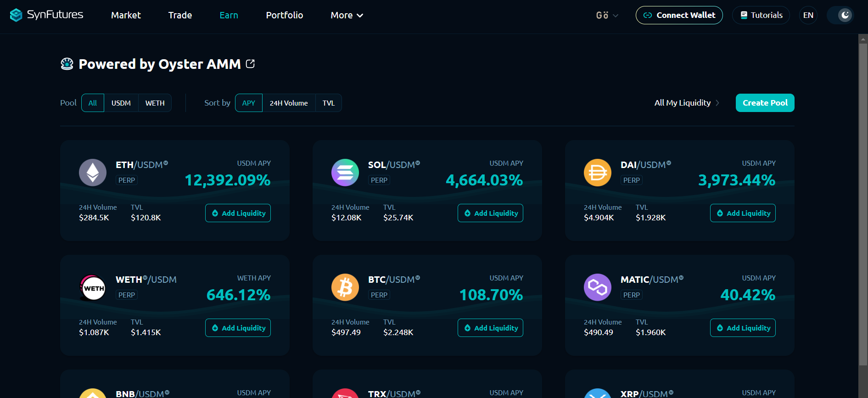
Task: Sort pools by APY
Action: (x=249, y=103)
